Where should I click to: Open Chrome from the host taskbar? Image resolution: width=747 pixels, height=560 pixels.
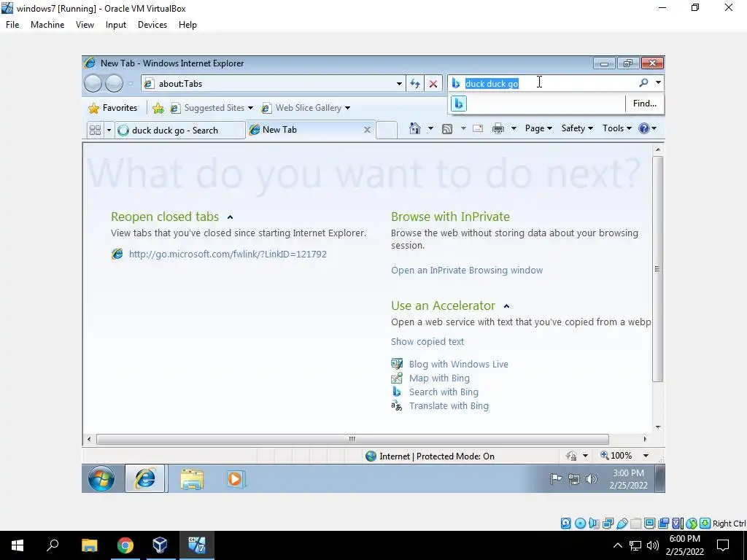(125, 545)
